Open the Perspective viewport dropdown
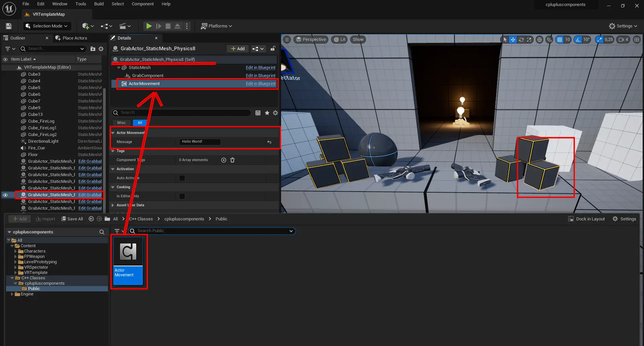Viewport: 644px width, 346px height. [x=311, y=40]
